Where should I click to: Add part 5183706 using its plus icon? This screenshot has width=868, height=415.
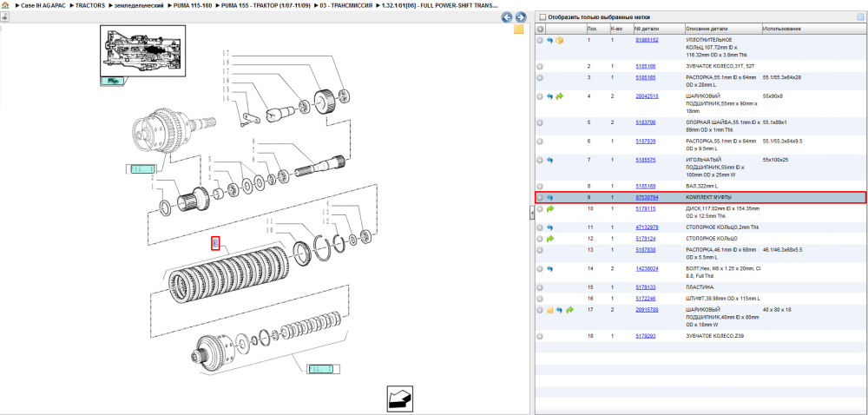[x=540, y=122]
